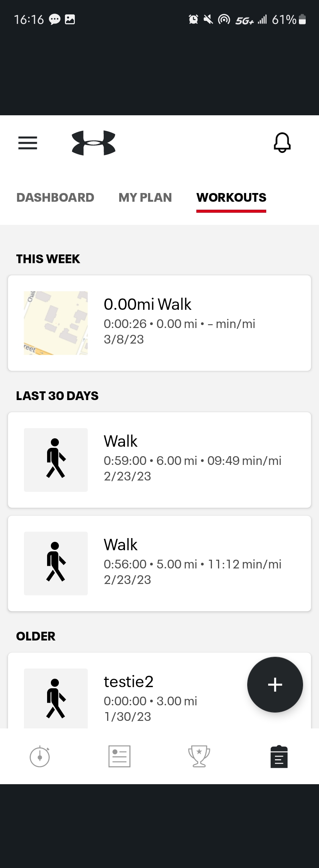
Task: Open the 0:56:00 Walk entry
Action: 159,563
